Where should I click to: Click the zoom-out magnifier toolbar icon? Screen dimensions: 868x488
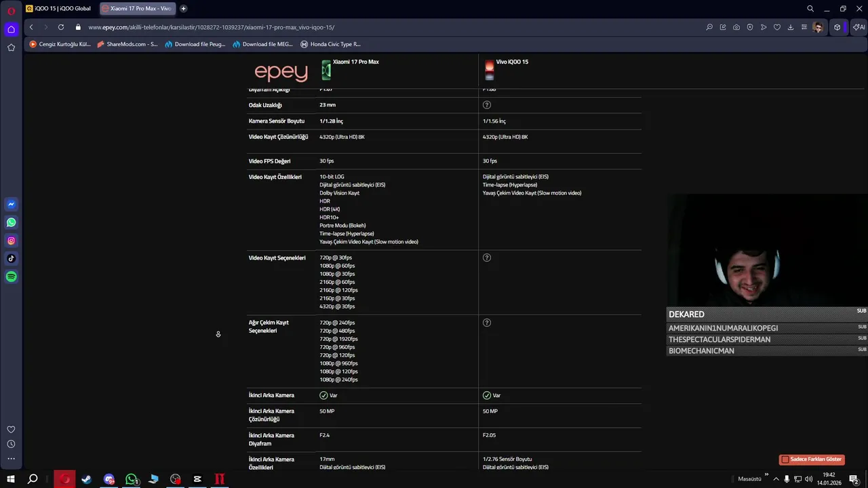709,27
